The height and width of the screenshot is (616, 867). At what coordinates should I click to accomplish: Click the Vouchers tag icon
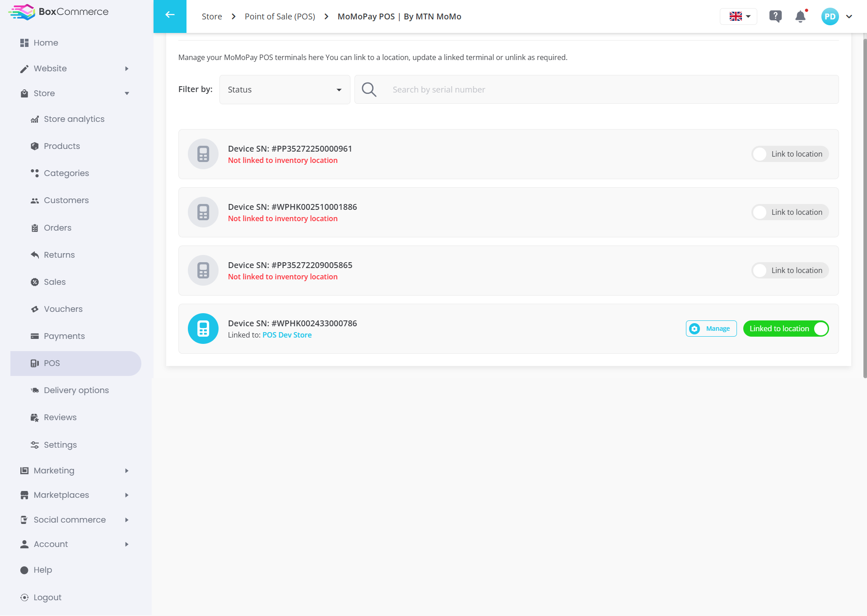coord(35,309)
